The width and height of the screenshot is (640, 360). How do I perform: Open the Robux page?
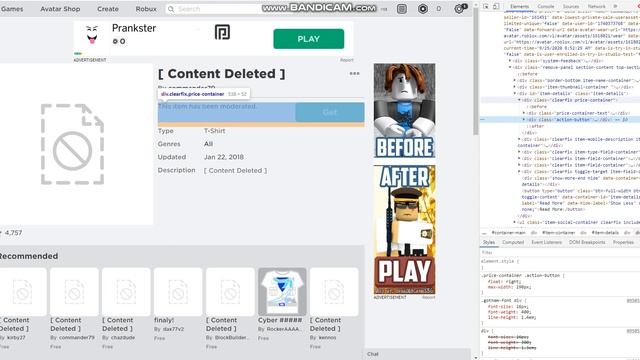(x=146, y=9)
